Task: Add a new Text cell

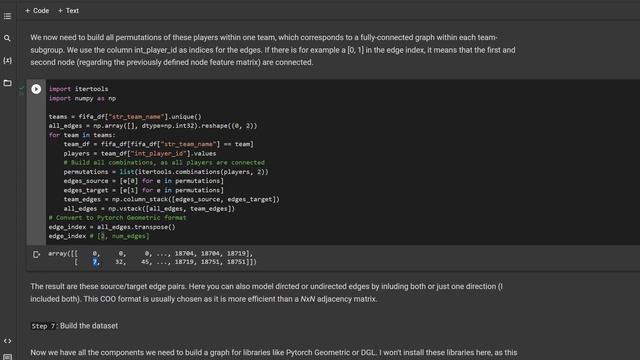Action: coord(68,11)
